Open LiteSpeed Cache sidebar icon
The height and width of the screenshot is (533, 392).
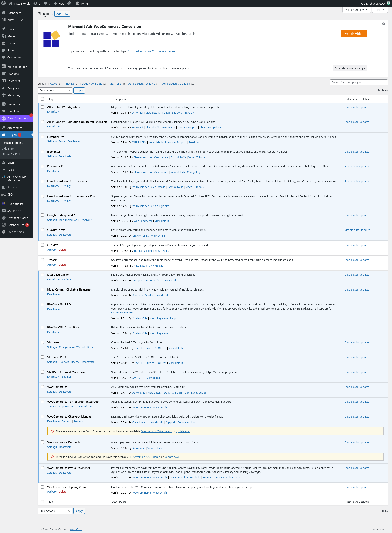[4, 218]
